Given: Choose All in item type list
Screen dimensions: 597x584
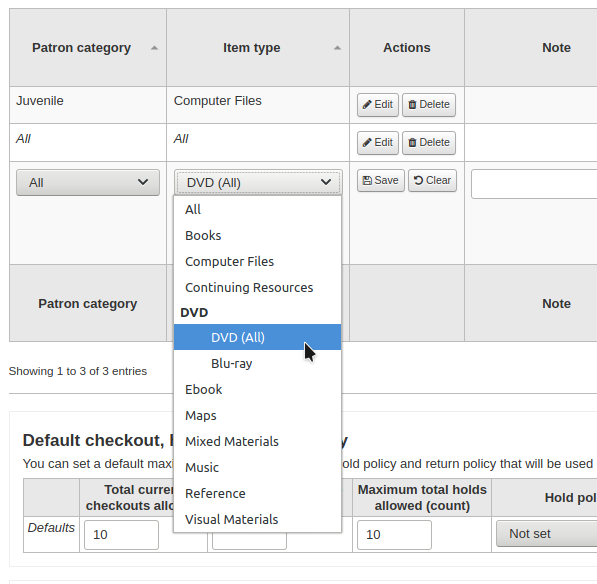Looking at the screenshot, I should click(x=257, y=210).
